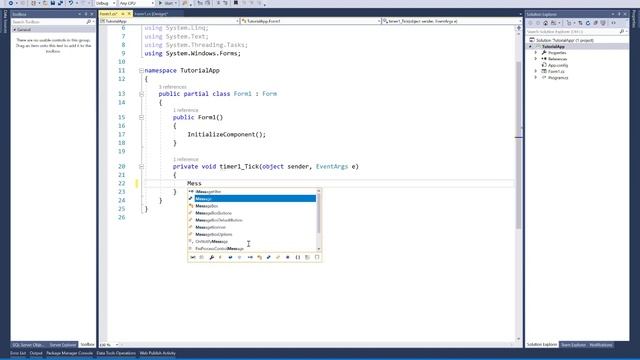Toggle the class filter in IntelliSense bar
640x360 pixels.
(260, 257)
